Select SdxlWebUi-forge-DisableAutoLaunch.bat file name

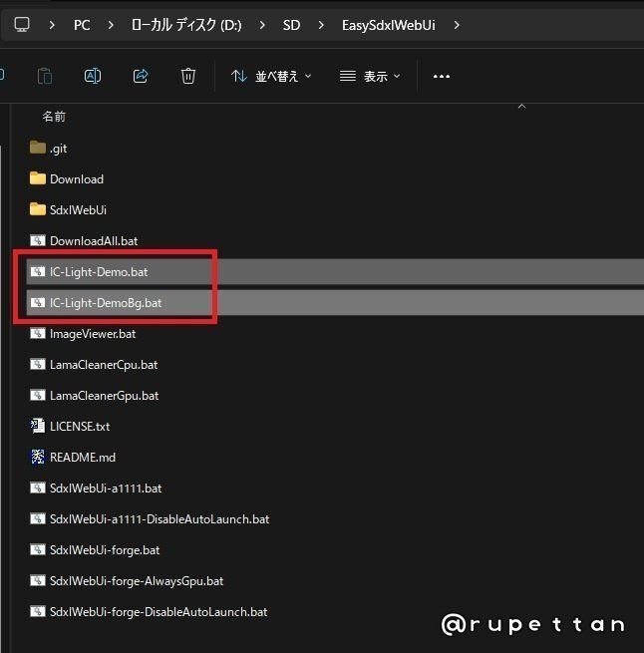(159, 611)
